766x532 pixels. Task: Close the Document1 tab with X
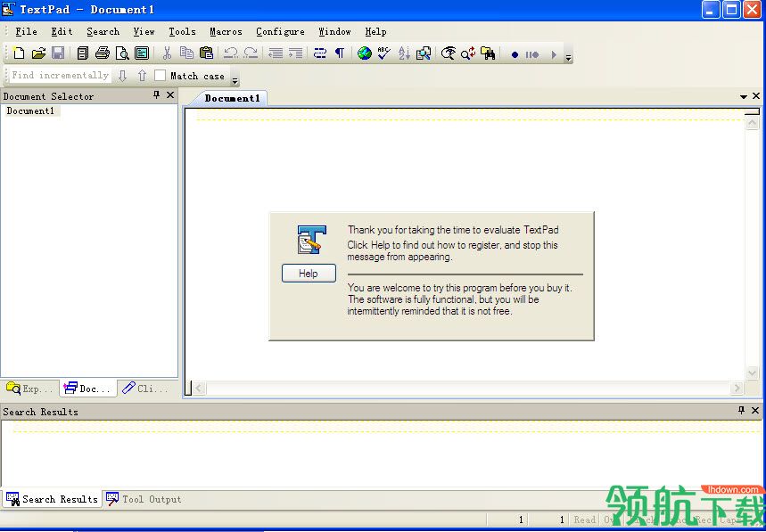point(756,96)
